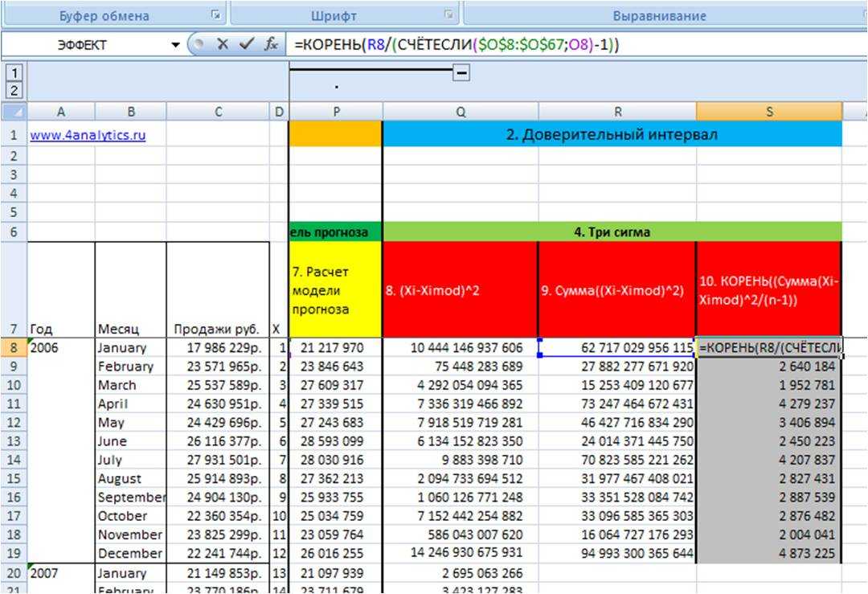Select cell containing 62 717 029 956 115
Image resolution: width=868 pixels, height=594 pixels.
point(616,348)
